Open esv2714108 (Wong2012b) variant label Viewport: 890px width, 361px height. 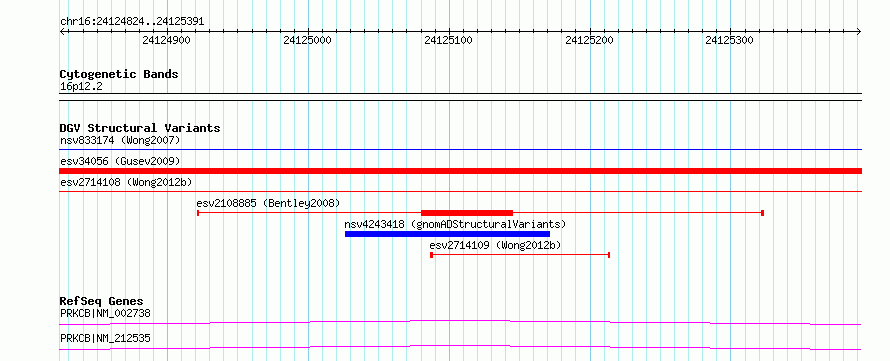126,182
